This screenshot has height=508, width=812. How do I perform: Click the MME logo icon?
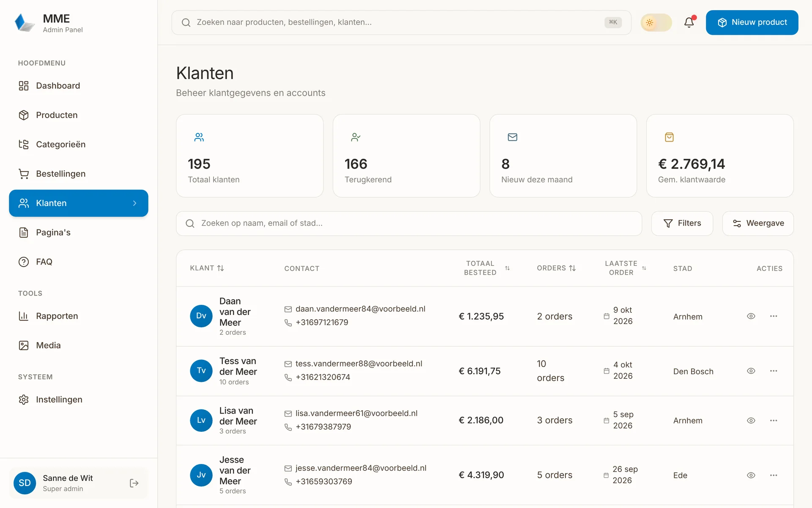pyautogui.click(x=25, y=22)
